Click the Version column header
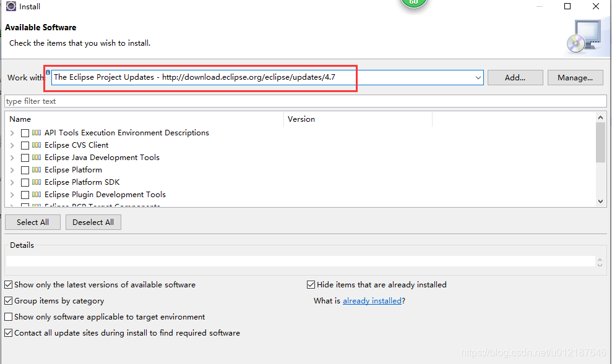Viewport: 612px width, 364px height. click(358, 119)
